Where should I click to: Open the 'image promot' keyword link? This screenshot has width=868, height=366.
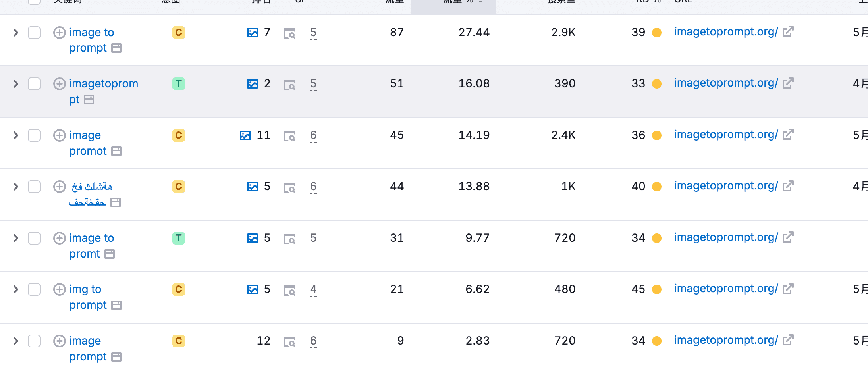tap(88, 143)
